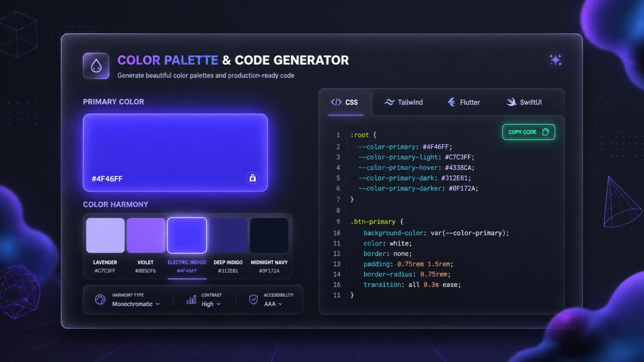Click the --color-primary-dark: #312E81 line
644x362 pixels.
(x=414, y=178)
